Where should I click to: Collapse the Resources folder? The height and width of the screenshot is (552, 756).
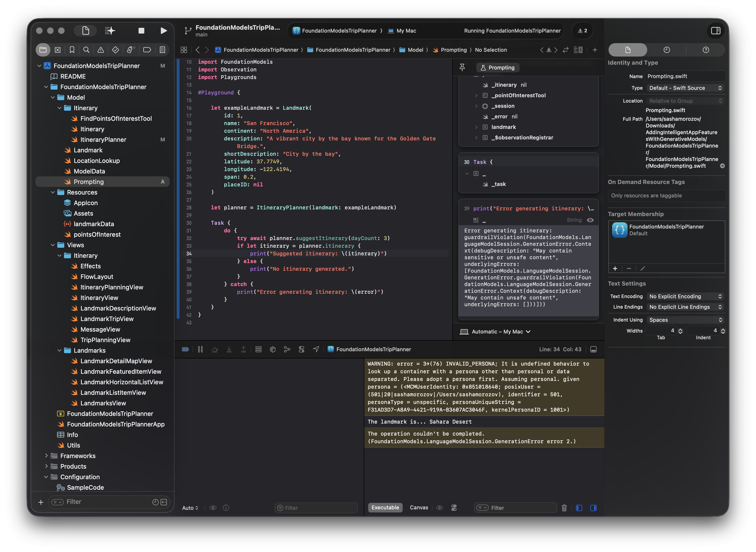coord(53,192)
